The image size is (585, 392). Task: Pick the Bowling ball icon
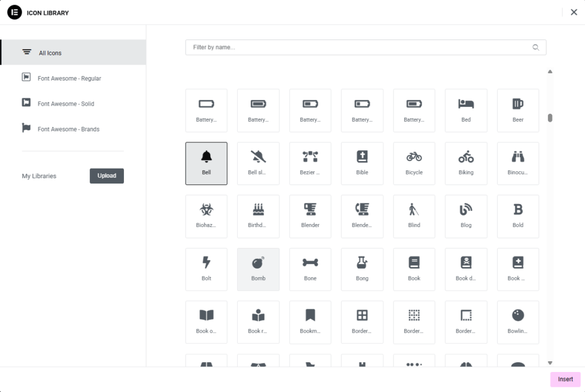pos(518,322)
